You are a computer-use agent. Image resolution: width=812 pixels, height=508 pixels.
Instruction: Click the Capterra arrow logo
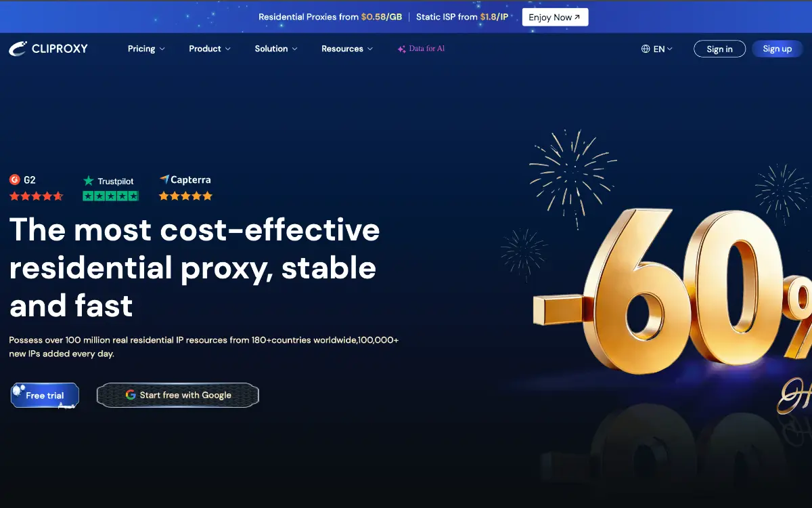(x=164, y=179)
